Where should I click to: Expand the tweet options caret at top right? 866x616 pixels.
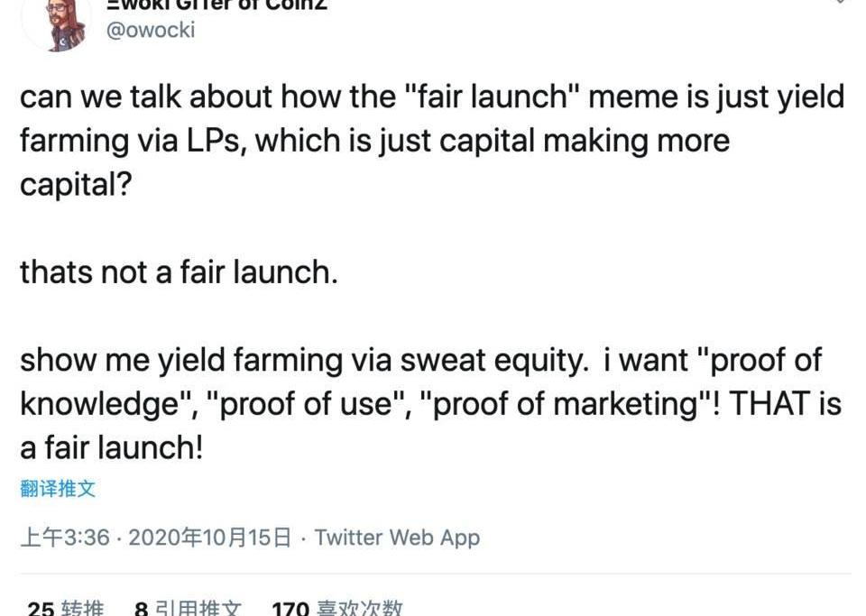[840, 2]
